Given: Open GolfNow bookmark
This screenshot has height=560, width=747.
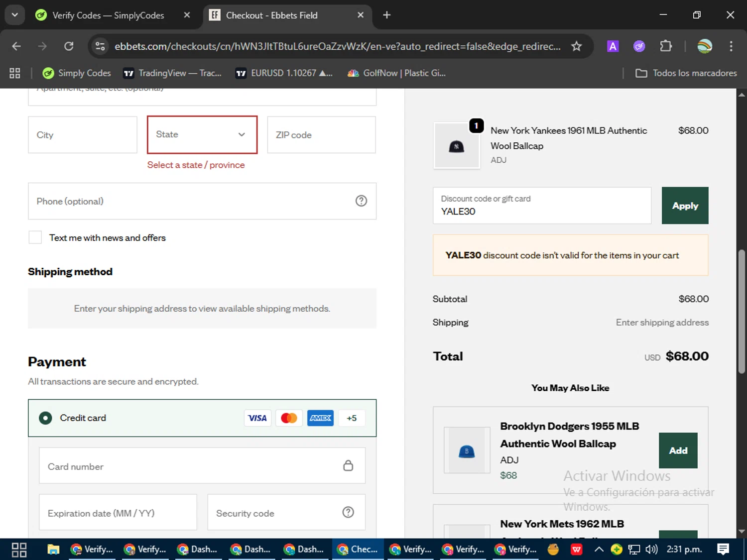Looking at the screenshot, I should click(397, 73).
